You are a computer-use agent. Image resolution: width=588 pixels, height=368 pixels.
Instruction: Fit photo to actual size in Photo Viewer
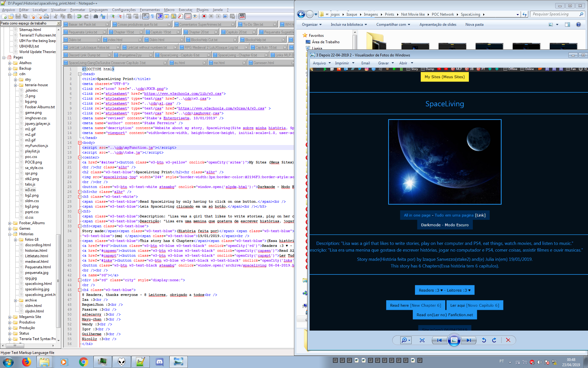[x=422, y=340]
